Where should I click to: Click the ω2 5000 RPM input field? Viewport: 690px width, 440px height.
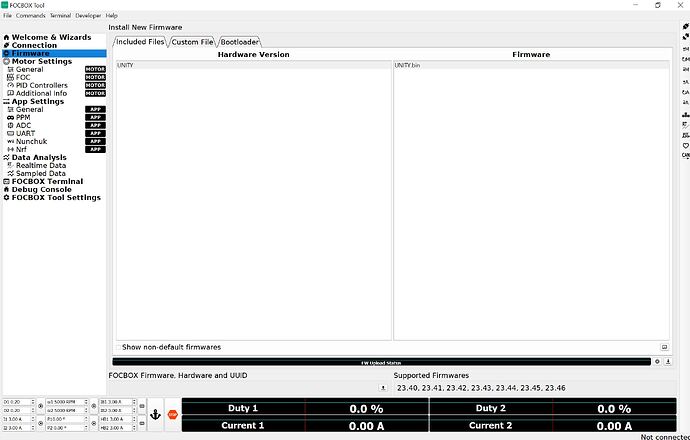tap(67, 411)
